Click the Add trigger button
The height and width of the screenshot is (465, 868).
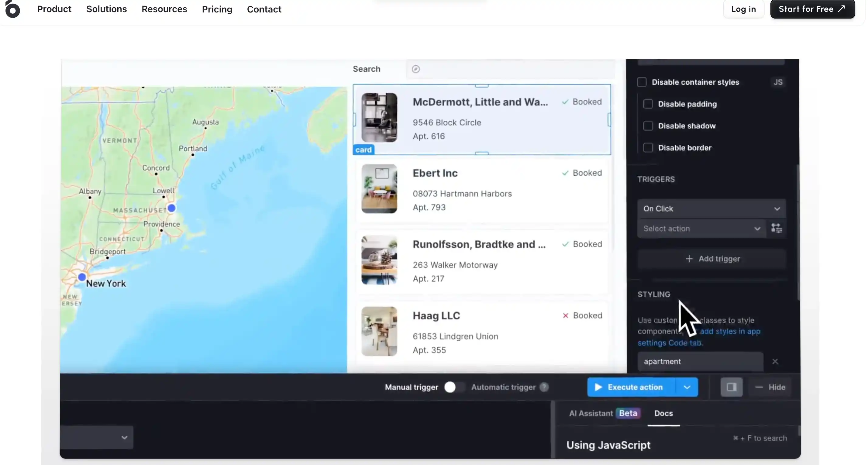pos(712,259)
